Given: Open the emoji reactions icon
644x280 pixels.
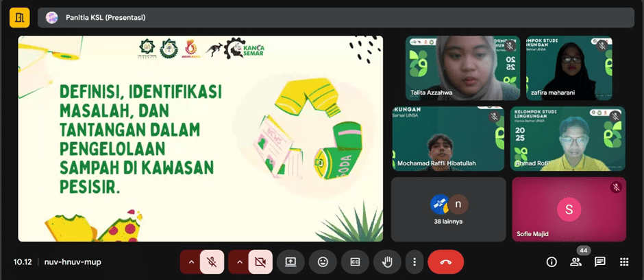Looking at the screenshot, I should 323,261.
